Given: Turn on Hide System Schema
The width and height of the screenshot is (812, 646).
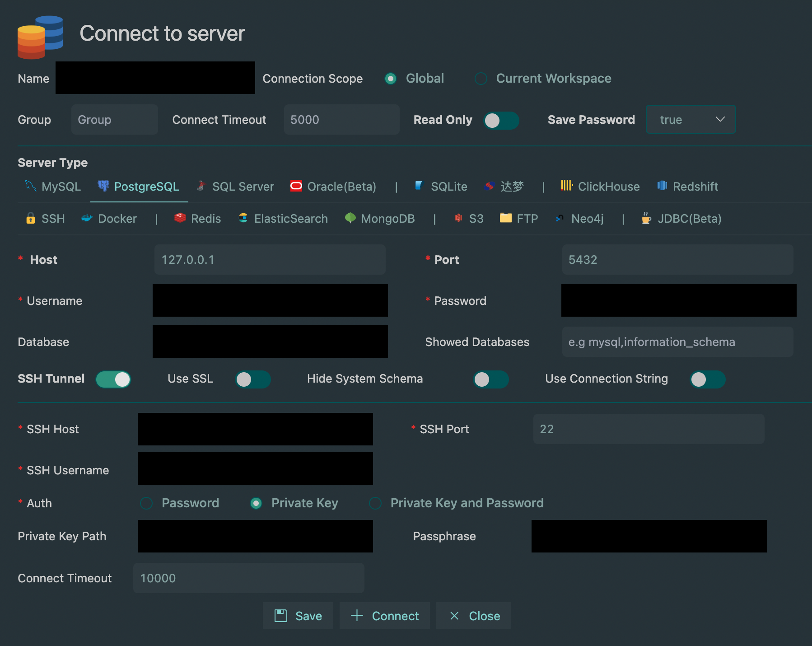Looking at the screenshot, I should [x=491, y=379].
